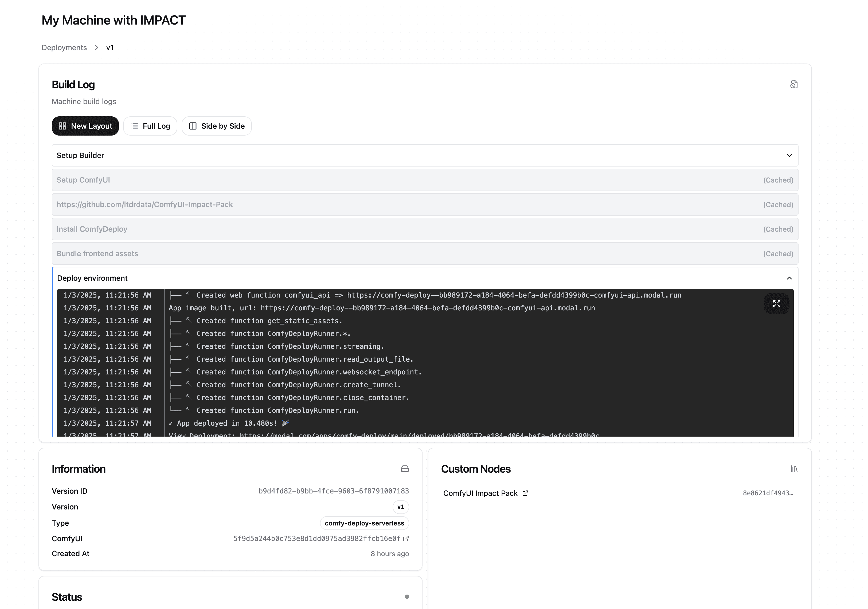Viewport: 868px width, 609px height.
Task: Click the Status indicator dot
Action: [x=407, y=597]
